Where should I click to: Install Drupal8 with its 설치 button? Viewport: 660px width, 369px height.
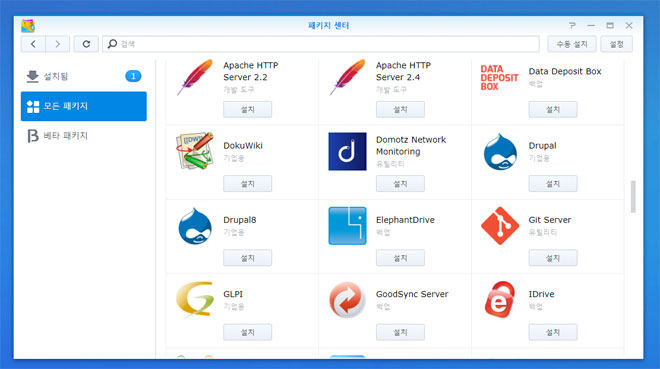click(248, 258)
